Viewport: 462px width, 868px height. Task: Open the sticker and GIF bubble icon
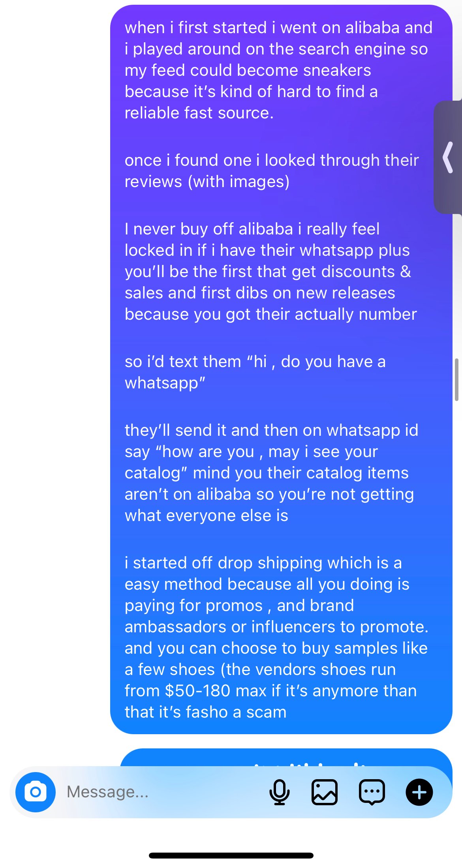coord(372,792)
